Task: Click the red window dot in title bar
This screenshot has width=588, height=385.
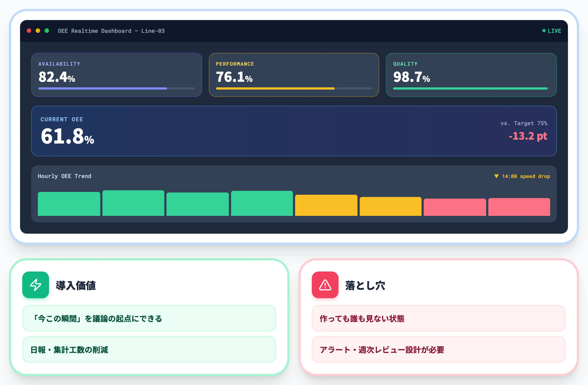Action: [x=29, y=31]
